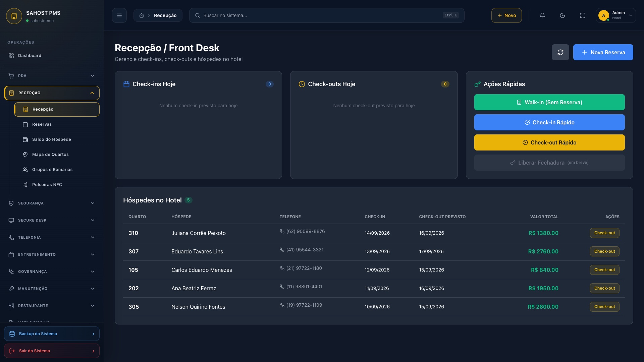This screenshot has height=362, width=644.
Task: Check-out Nelson Quirino Fontes
Action: point(604,307)
